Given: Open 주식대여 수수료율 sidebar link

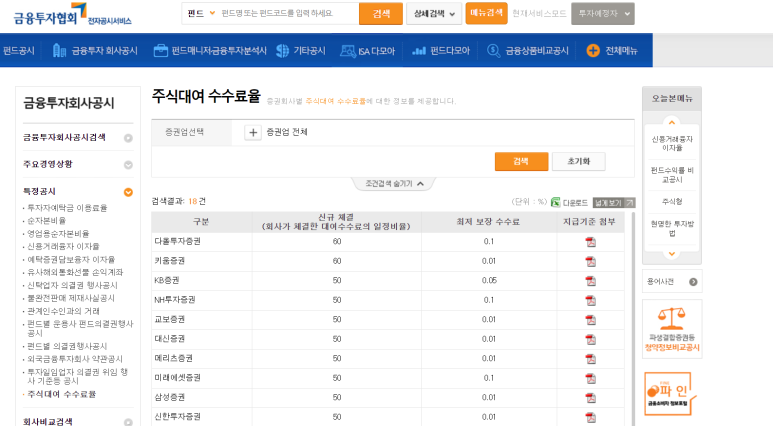Looking at the screenshot, I should coord(62,394).
